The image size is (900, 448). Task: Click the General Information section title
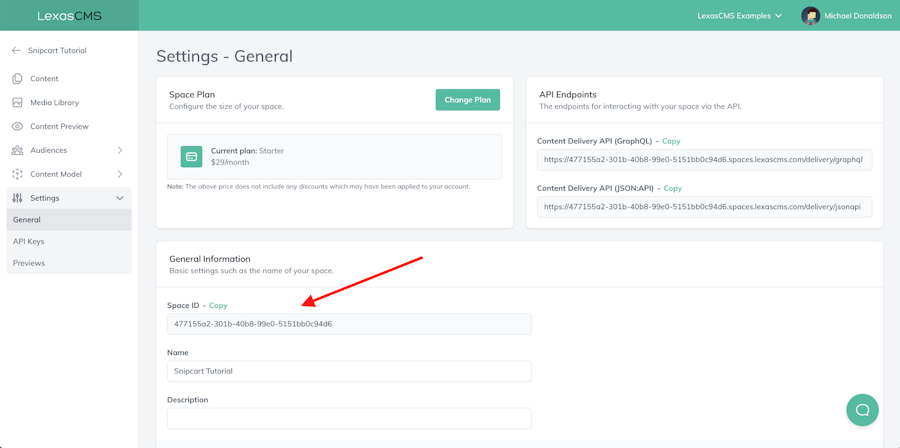[210, 259]
